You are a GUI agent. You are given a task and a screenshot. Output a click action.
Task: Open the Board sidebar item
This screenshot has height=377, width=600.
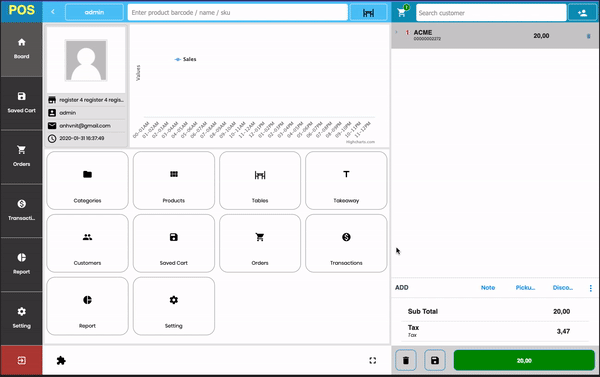(21, 49)
